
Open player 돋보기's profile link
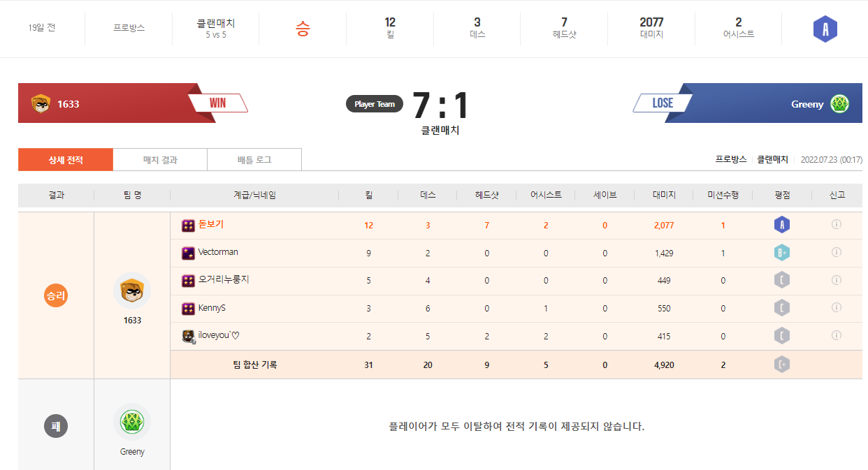210,224
